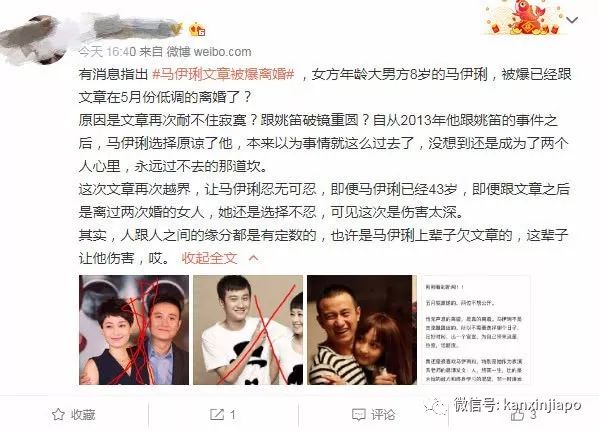Click the 收藏 favorites button label

pyautogui.click(x=83, y=415)
